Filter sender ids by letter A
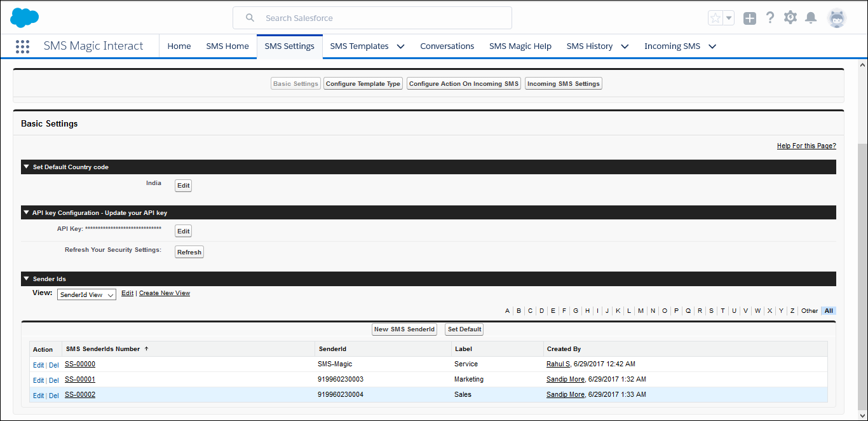Screen dimensions: 868x421 tap(508, 311)
